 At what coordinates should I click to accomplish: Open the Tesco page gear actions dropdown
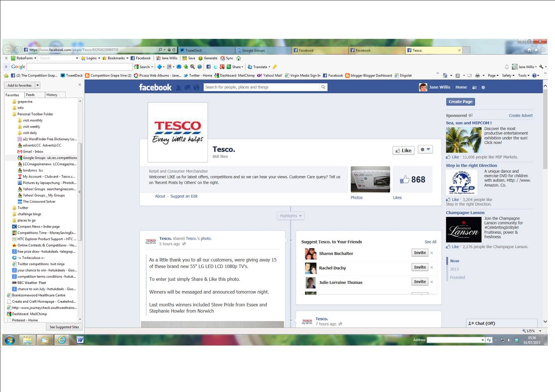(x=425, y=149)
